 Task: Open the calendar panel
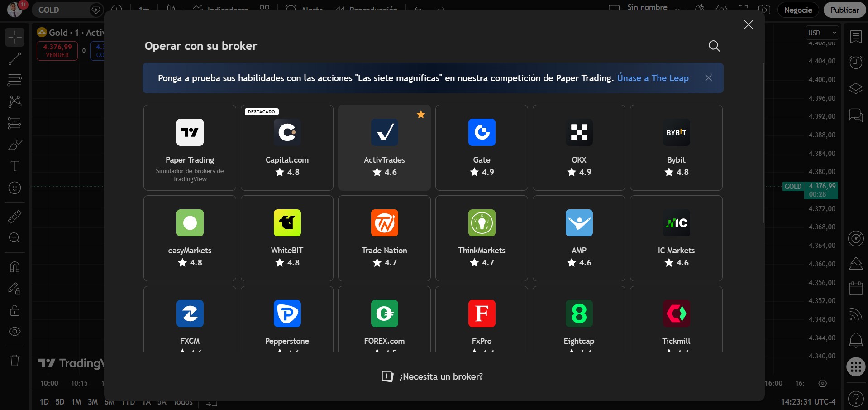856,289
